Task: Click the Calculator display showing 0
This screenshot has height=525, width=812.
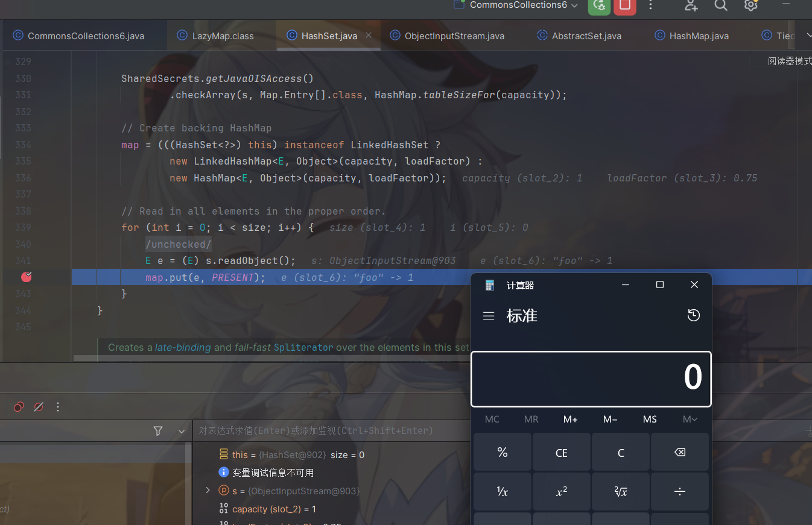Action: point(591,379)
